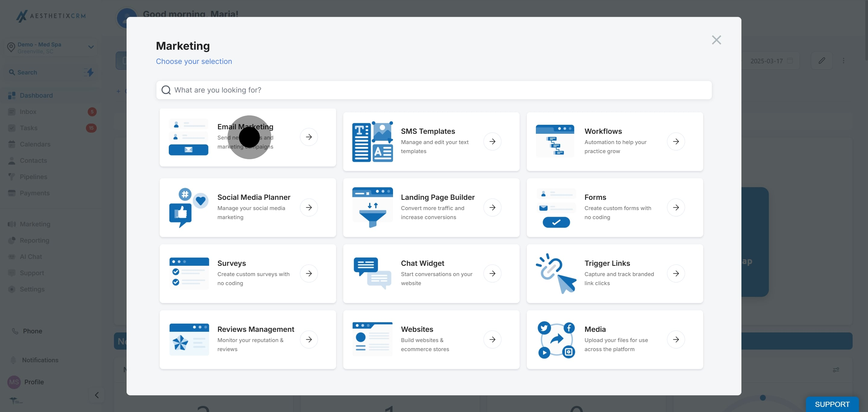This screenshot has height=412, width=868.
Task: Open the SMS Templates arrow button
Action: tap(492, 141)
